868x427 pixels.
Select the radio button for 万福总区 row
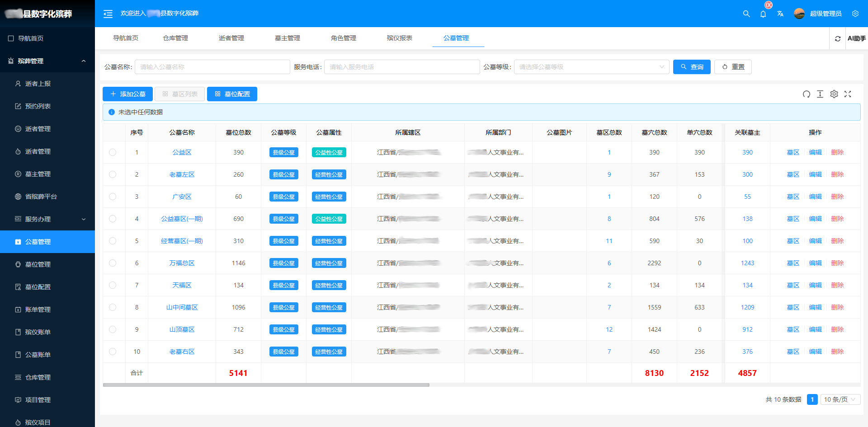coord(113,263)
